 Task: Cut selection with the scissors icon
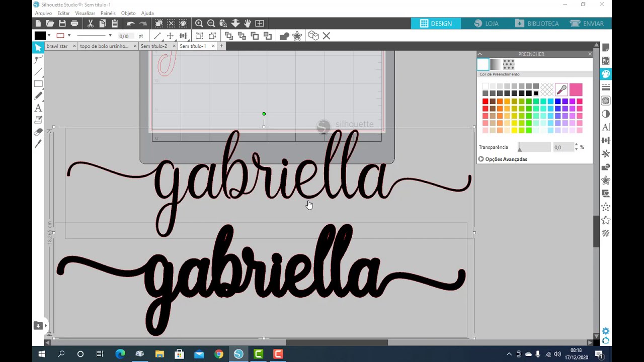click(x=91, y=23)
